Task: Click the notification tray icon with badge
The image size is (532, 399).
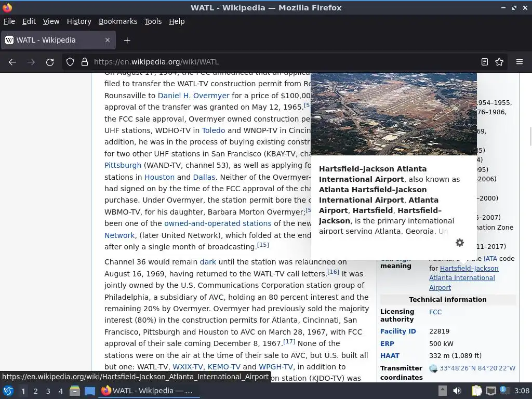Action: (x=504, y=390)
